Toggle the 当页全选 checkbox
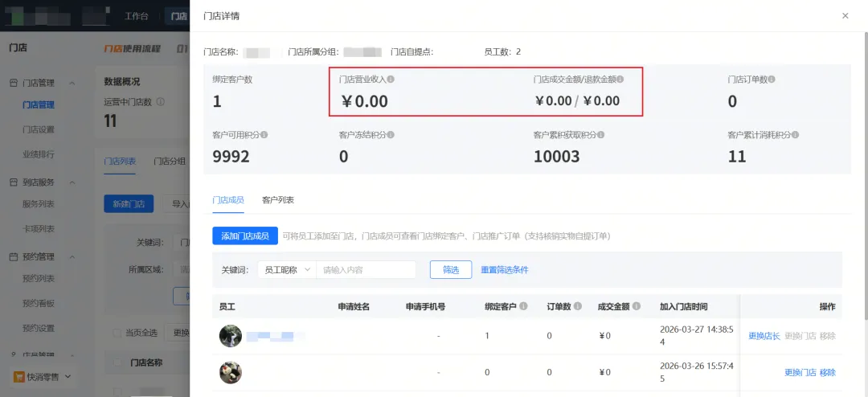 click(x=117, y=333)
